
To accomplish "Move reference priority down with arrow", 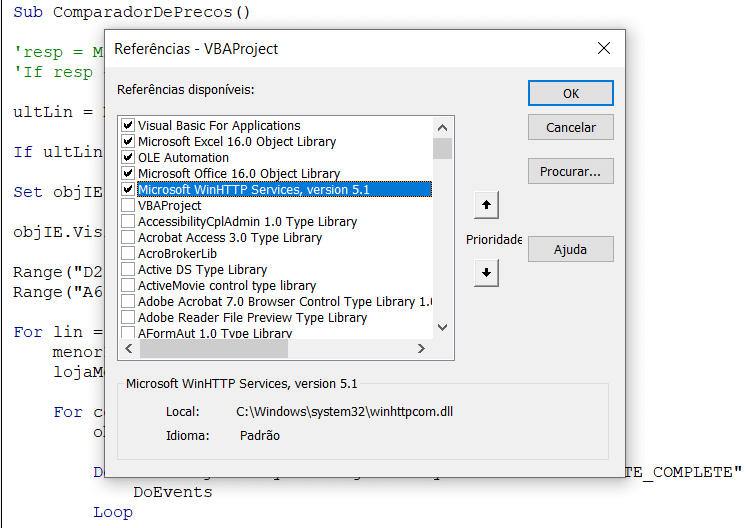I will click(x=486, y=273).
